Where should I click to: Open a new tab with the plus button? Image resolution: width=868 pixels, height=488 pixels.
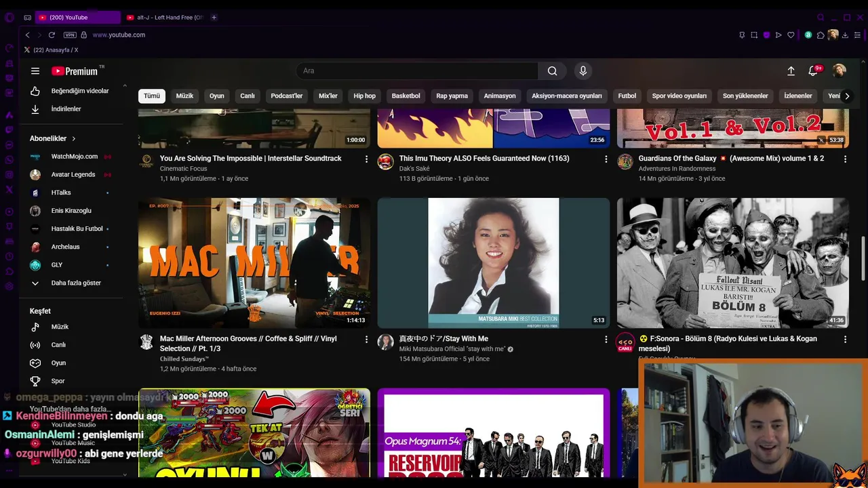pyautogui.click(x=214, y=17)
